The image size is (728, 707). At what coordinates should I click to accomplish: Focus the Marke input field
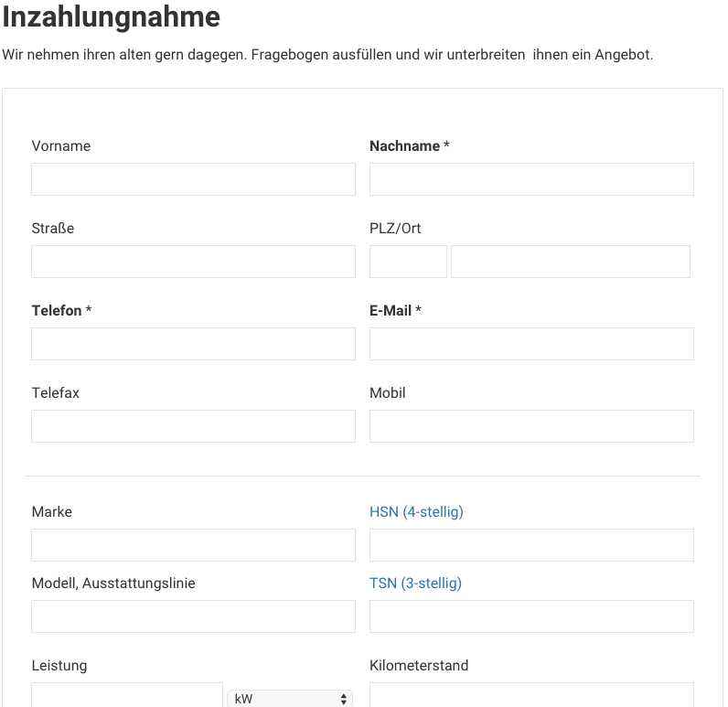click(193, 545)
